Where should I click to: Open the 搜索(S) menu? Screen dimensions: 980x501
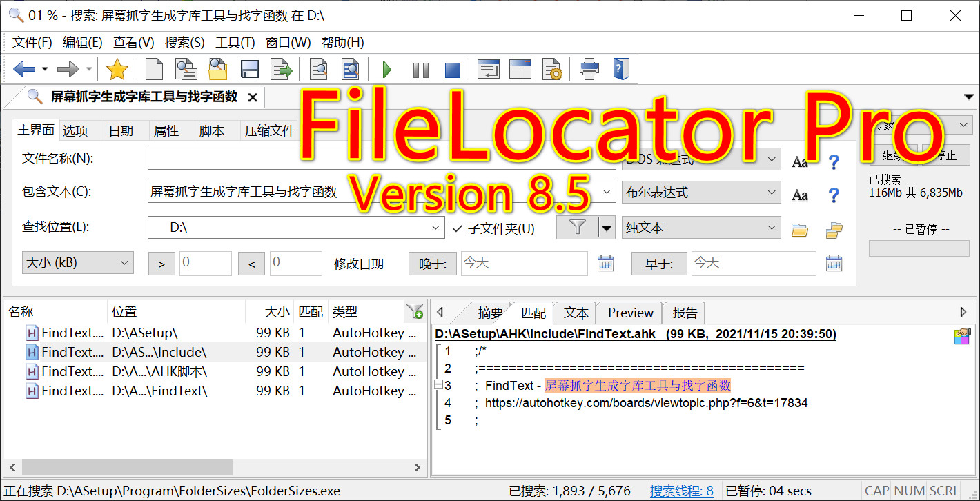coord(185,43)
